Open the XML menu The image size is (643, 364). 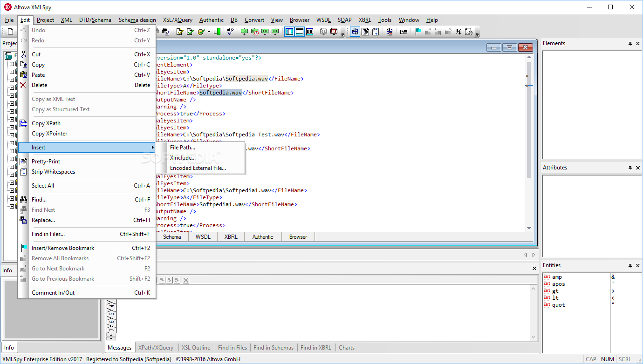tap(67, 20)
